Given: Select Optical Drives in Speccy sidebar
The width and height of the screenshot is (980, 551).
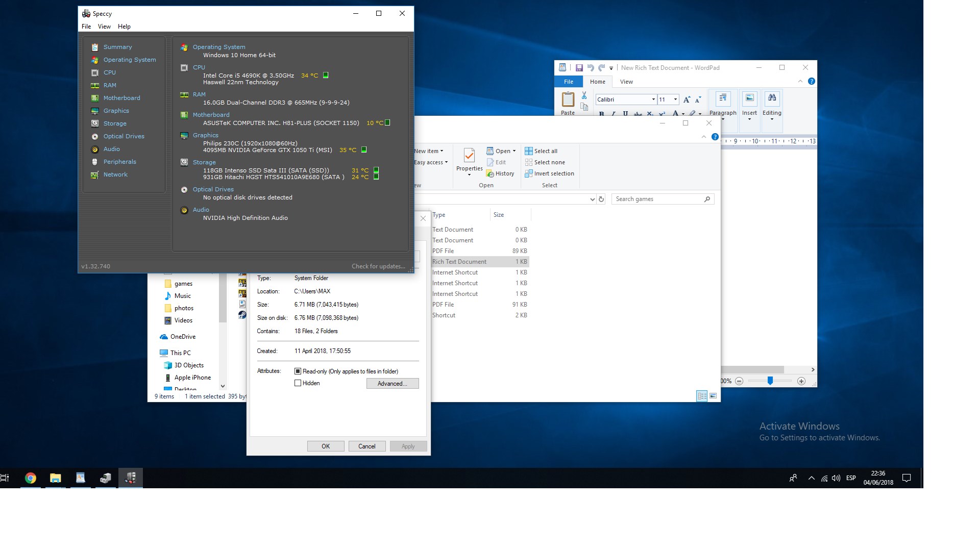Looking at the screenshot, I should pos(124,136).
